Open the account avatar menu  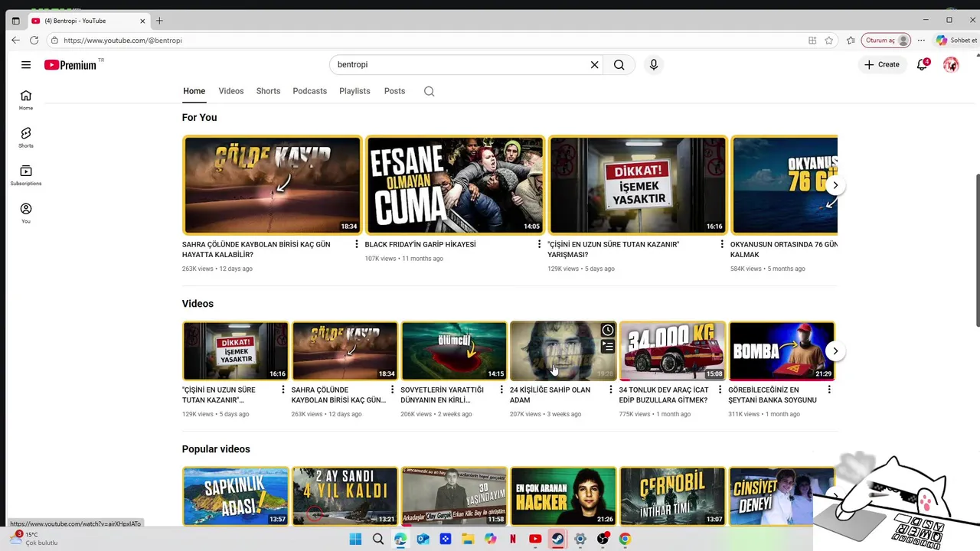(951, 65)
